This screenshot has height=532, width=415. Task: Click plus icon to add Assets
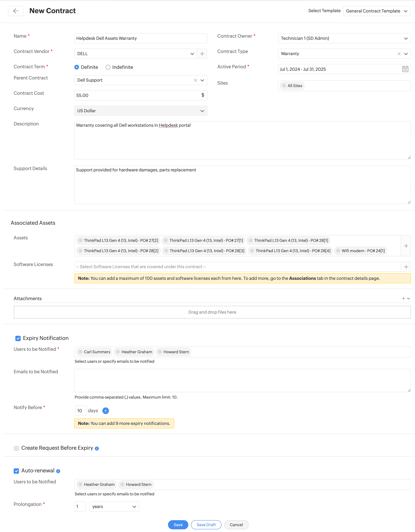click(x=406, y=246)
